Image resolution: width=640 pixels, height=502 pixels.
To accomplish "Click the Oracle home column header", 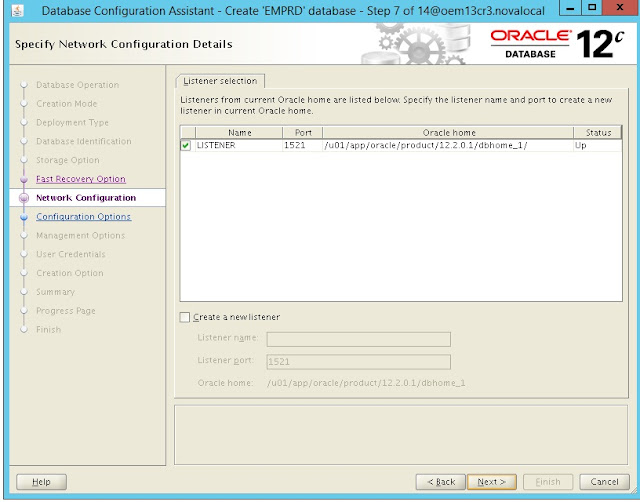I will (x=448, y=133).
